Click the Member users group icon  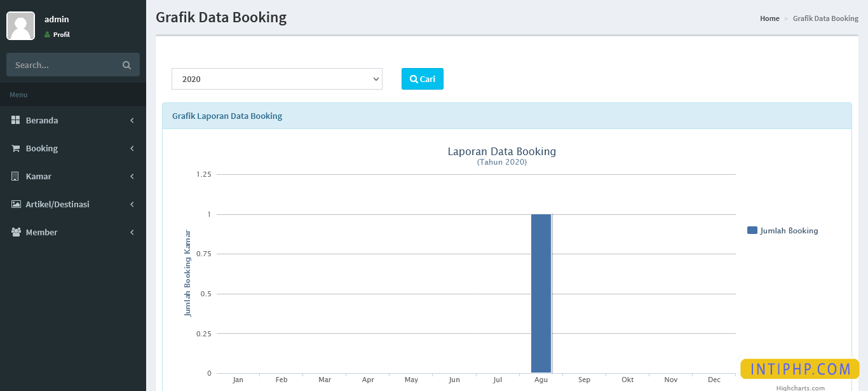pos(16,232)
